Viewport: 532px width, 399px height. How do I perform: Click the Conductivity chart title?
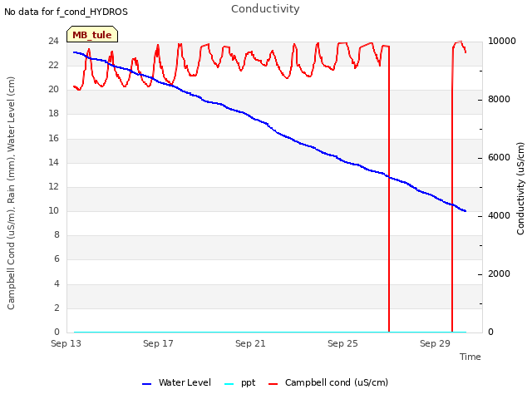[265, 9]
